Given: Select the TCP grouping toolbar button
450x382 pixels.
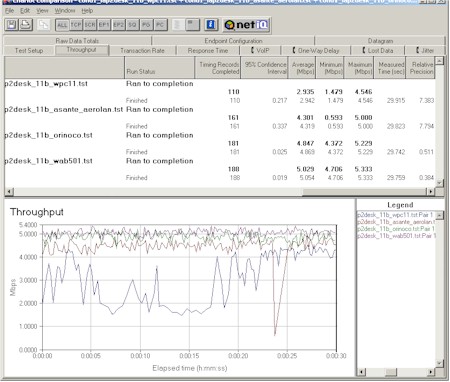Looking at the screenshot, I should (x=76, y=25).
